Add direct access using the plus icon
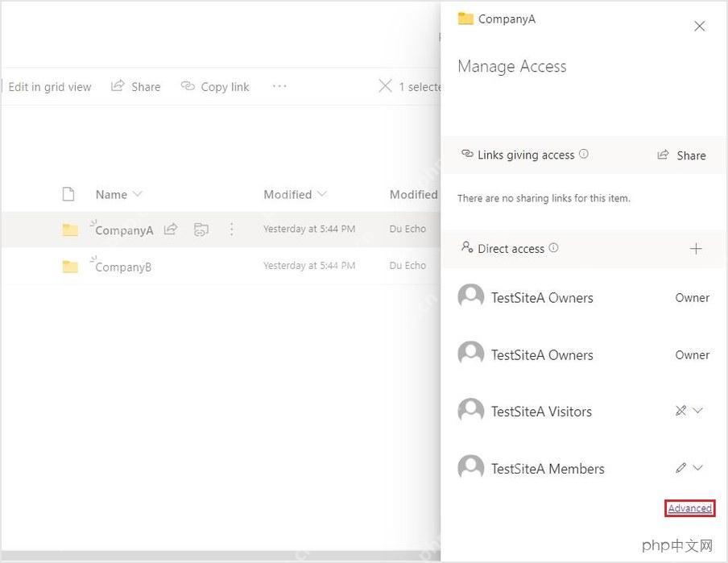728x563 pixels. click(696, 249)
